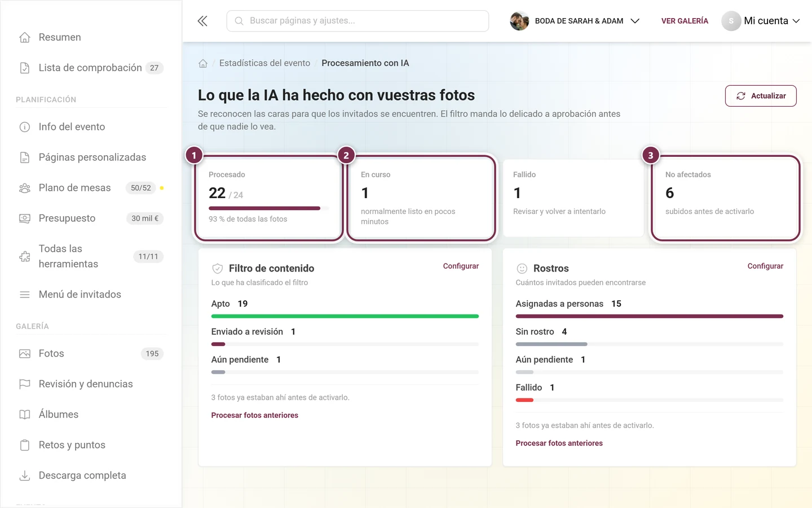Click the Info del evento icon
Screen dimensions: 812x508
[25, 127]
